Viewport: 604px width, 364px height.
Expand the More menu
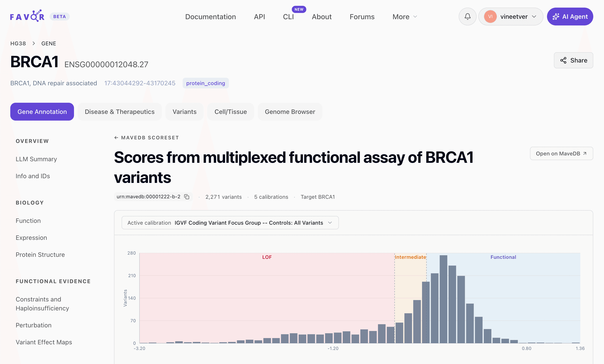point(405,17)
